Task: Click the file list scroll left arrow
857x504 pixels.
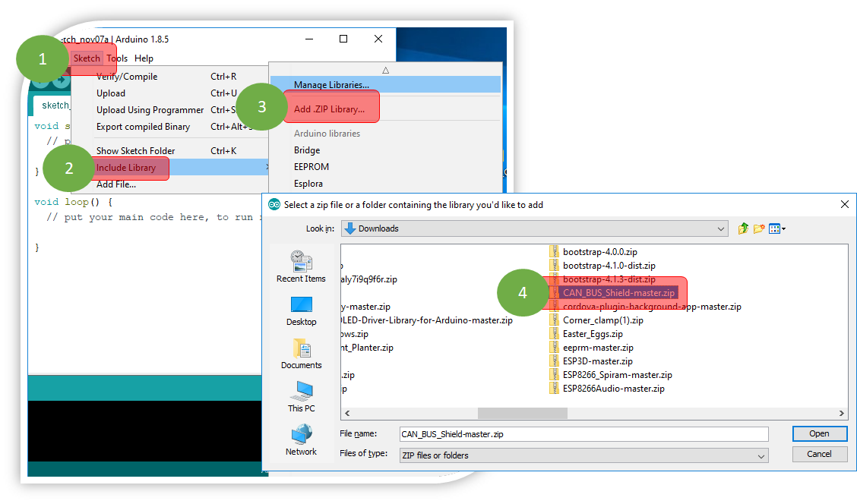Action: point(347,414)
